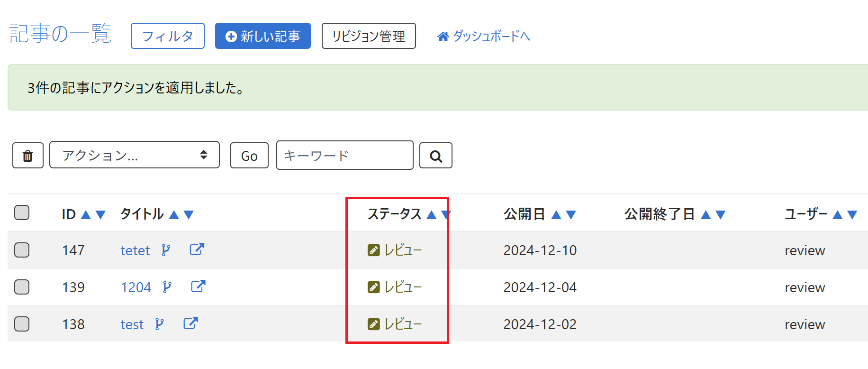Click レビュー status text for article 147
Image resolution: width=868 pixels, height=369 pixels.
point(403,250)
